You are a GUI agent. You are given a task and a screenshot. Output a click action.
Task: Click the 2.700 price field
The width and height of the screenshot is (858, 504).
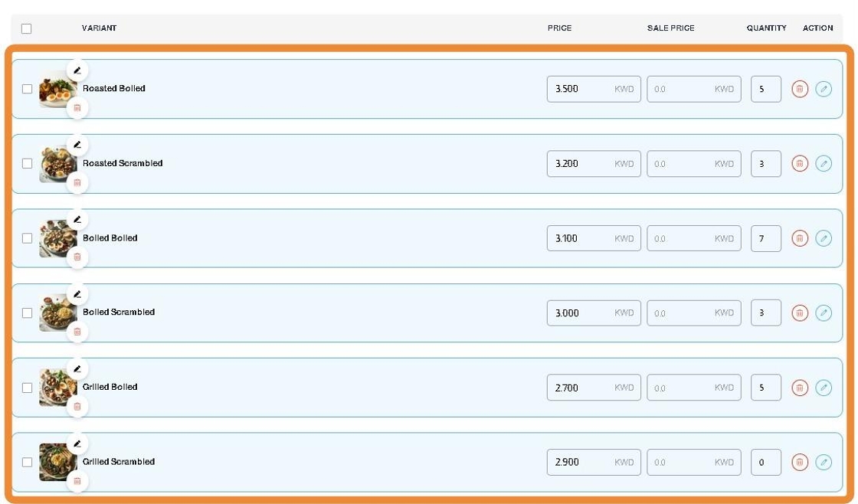(594, 388)
